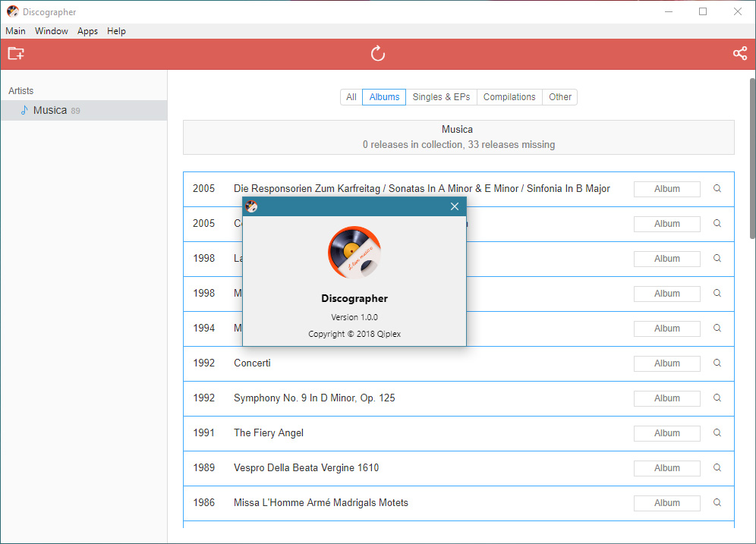Open the Apps menu
This screenshot has height=544, width=756.
pos(87,31)
